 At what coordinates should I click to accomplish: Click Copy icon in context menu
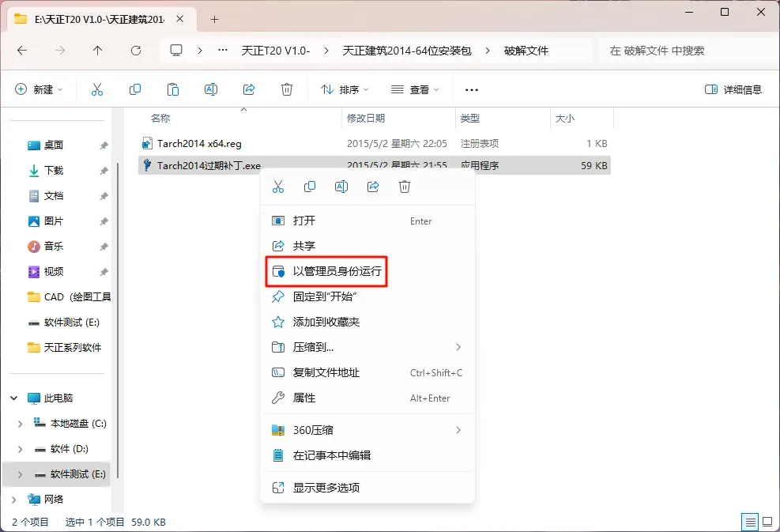(310, 187)
